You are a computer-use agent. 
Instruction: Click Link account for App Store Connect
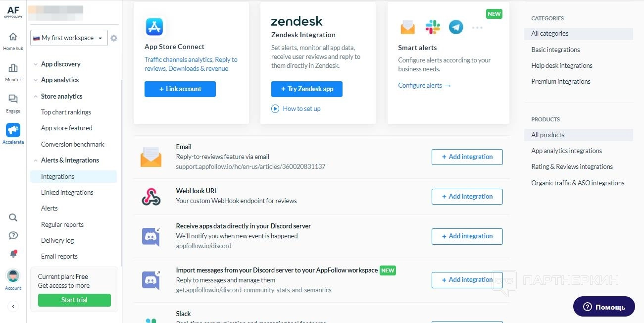tap(180, 89)
